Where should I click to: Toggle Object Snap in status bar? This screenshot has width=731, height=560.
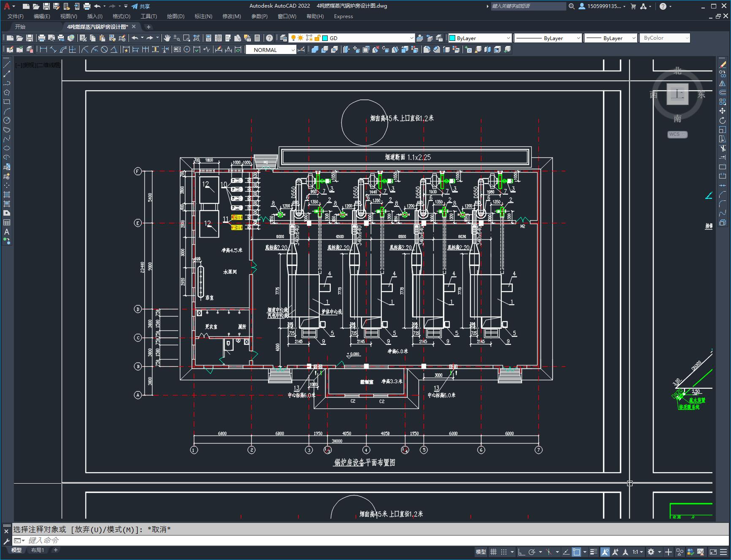[x=576, y=552]
